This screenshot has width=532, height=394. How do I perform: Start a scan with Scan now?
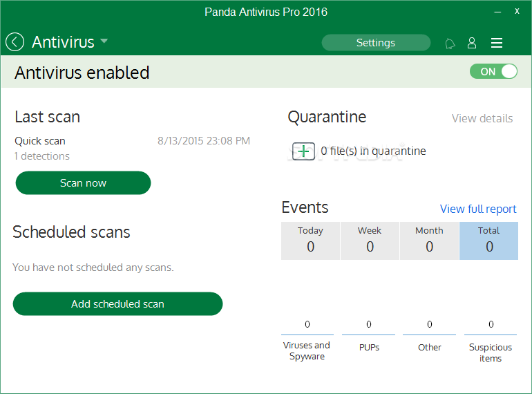click(x=83, y=183)
